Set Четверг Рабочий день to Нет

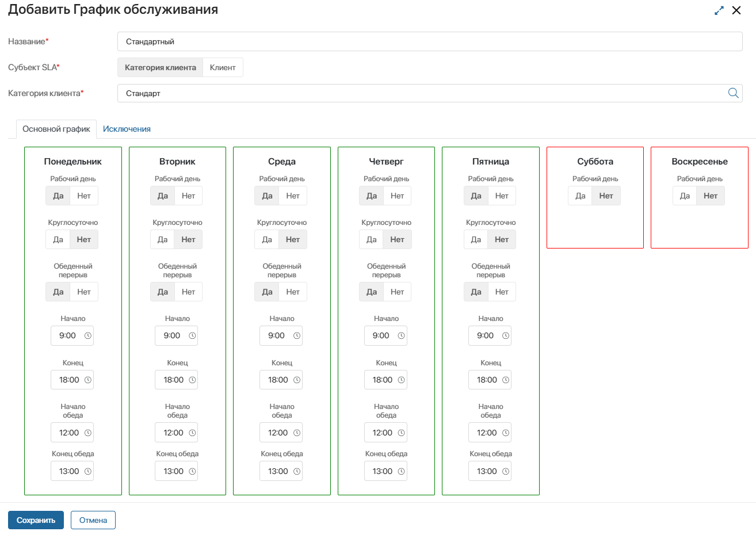pos(398,196)
